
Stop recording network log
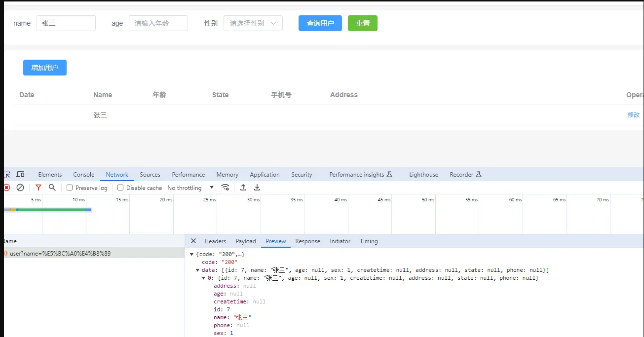(6, 187)
